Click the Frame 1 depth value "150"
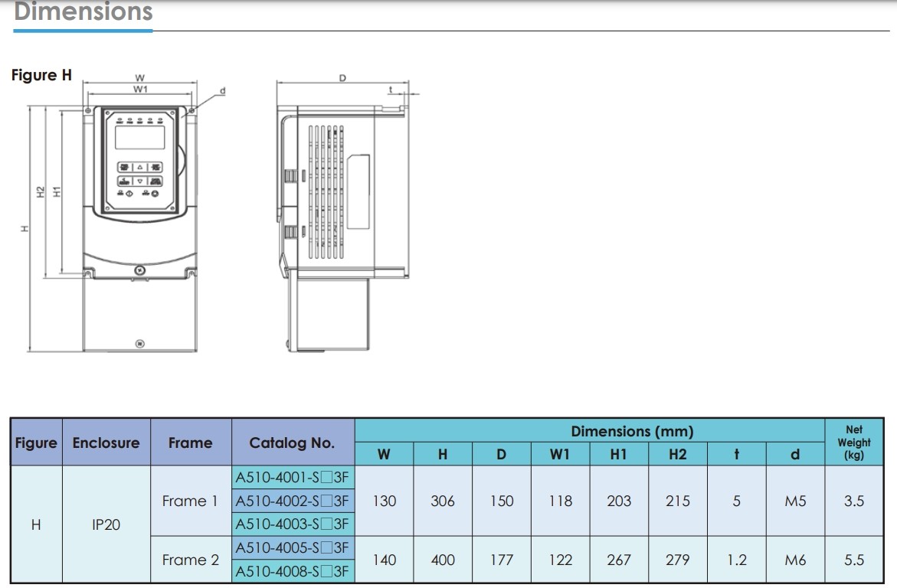 pos(502,501)
